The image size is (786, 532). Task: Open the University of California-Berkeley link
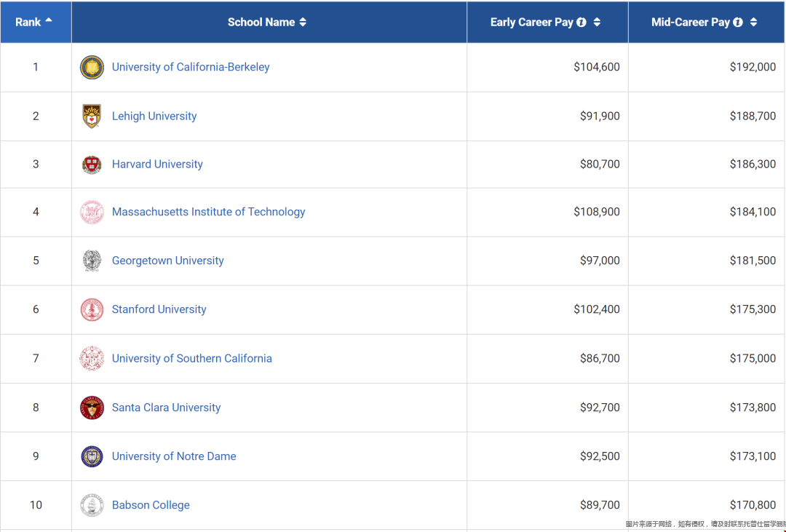tap(191, 67)
